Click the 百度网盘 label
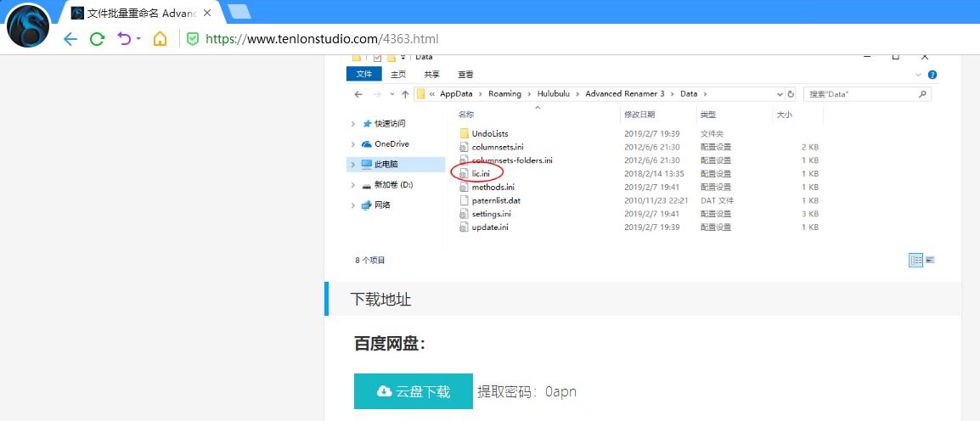Viewport: 980px width, 421px height. [390, 344]
